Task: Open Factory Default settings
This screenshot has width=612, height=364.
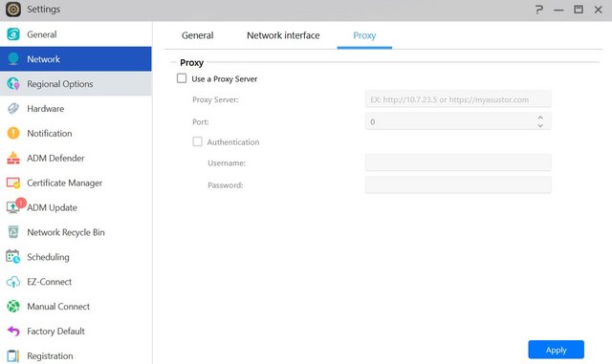Action: (76, 331)
